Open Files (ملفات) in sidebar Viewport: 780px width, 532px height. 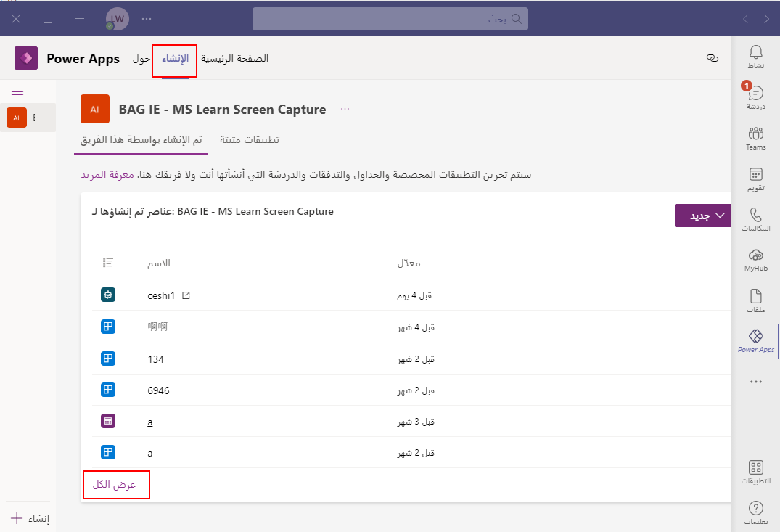755,300
